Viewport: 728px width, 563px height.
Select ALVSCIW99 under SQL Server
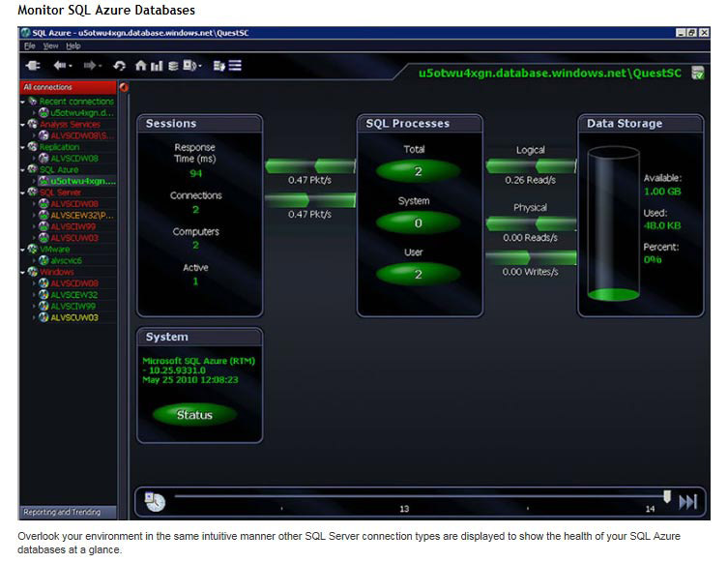(73, 226)
